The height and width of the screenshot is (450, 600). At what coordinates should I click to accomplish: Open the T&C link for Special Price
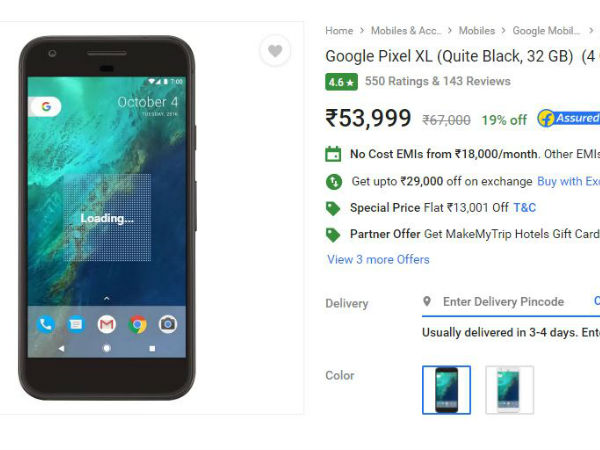click(524, 208)
